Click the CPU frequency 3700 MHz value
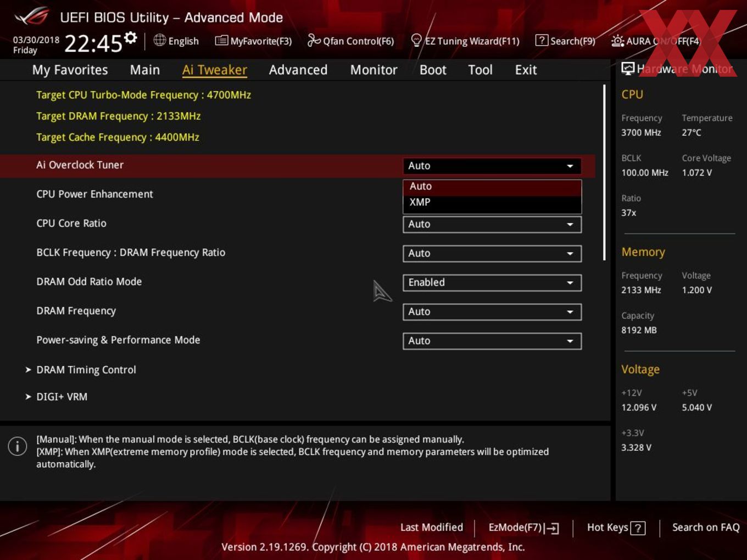The image size is (747, 560). (641, 132)
